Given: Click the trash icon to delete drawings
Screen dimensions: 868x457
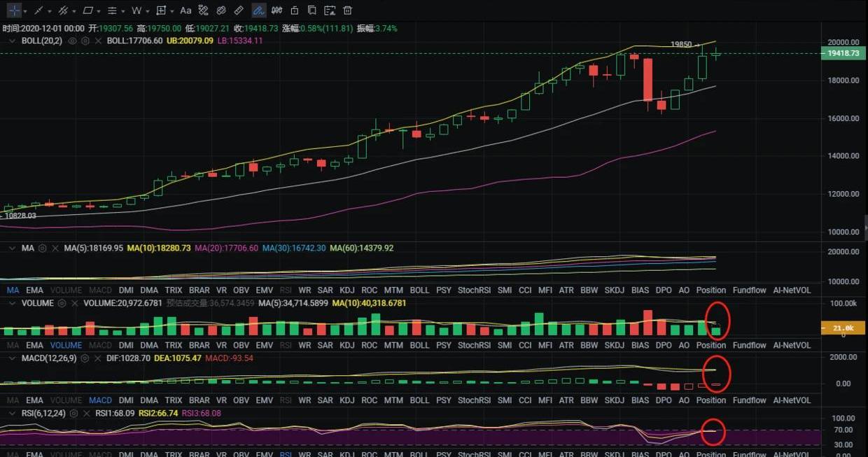Looking at the screenshot, I should coord(347,10).
